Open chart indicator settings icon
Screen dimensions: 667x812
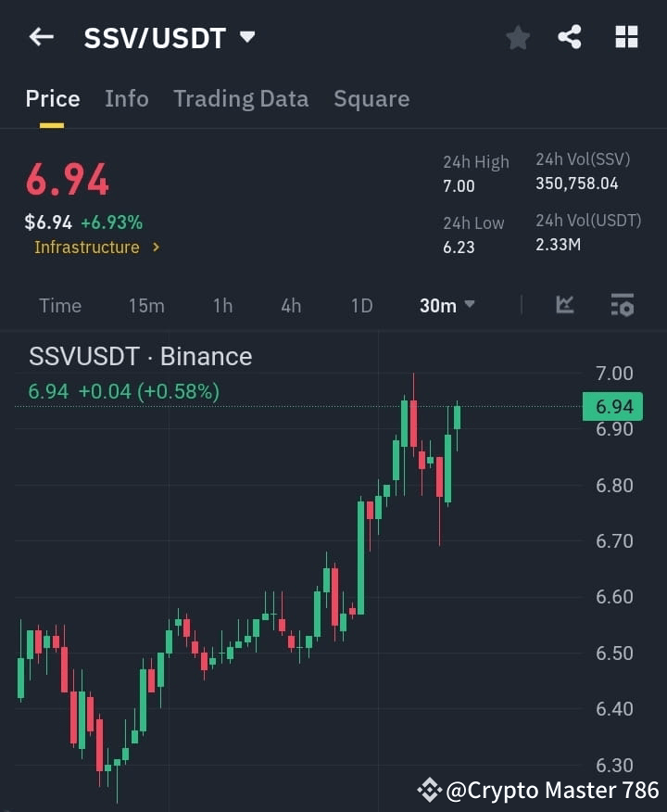(622, 304)
